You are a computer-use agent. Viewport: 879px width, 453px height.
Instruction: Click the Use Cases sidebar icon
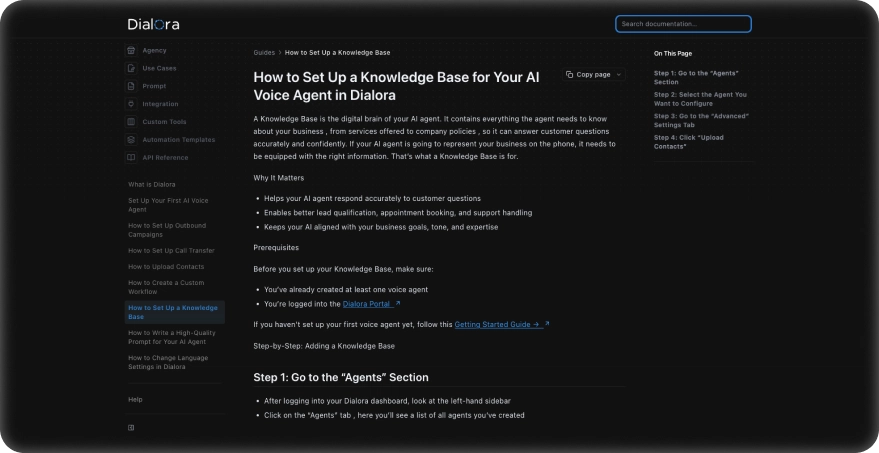coord(131,68)
